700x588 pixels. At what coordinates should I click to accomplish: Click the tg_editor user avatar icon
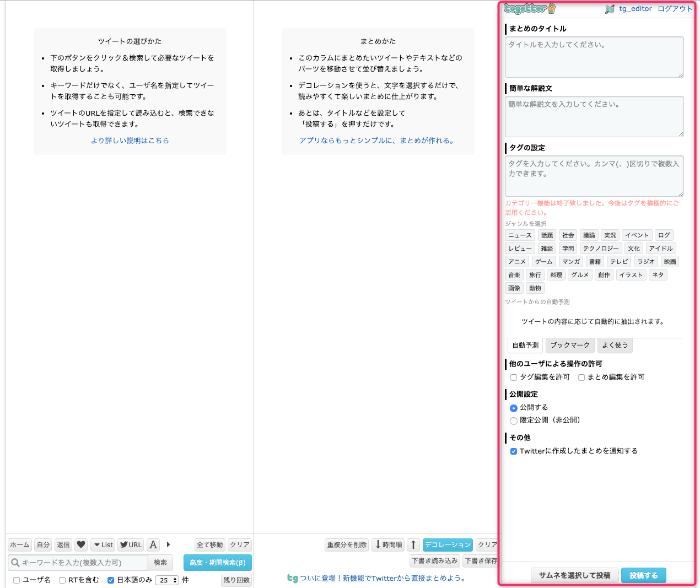tap(610, 9)
